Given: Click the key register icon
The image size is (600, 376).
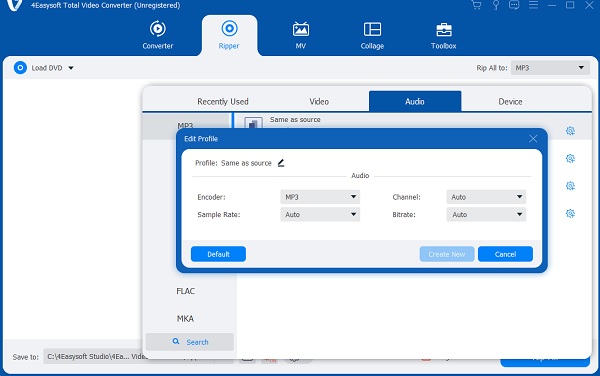Looking at the screenshot, I should coord(496,5).
